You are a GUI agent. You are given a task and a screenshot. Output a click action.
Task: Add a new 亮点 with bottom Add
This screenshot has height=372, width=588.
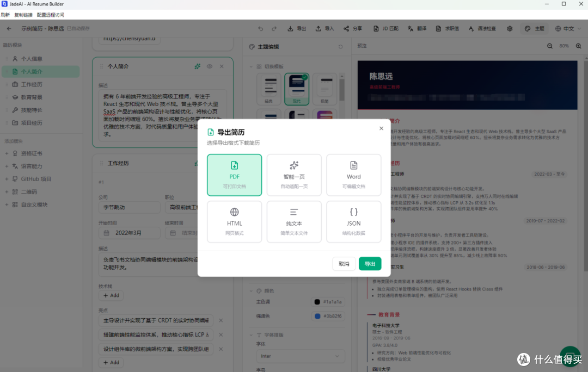(112, 362)
